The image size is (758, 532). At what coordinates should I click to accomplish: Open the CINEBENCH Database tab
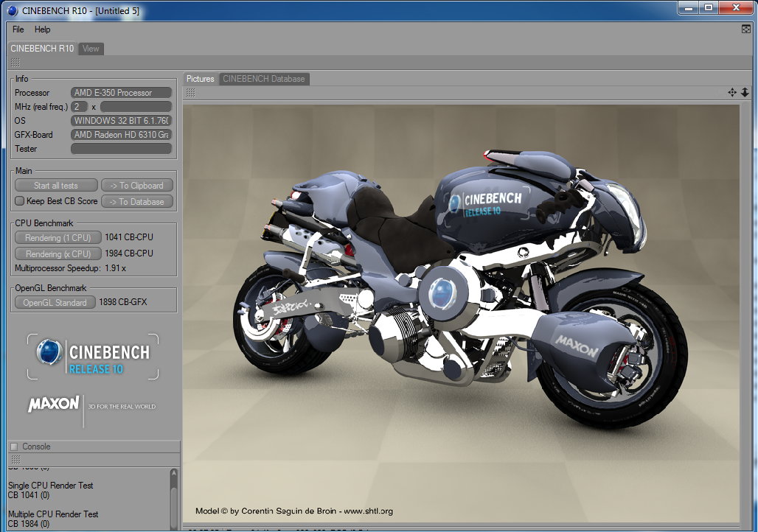[x=264, y=79]
